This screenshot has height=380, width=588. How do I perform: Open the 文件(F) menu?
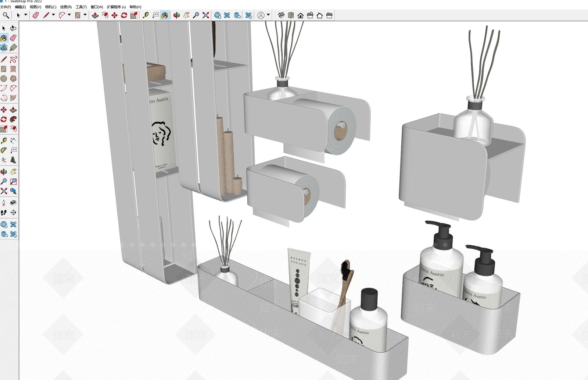coord(6,7)
